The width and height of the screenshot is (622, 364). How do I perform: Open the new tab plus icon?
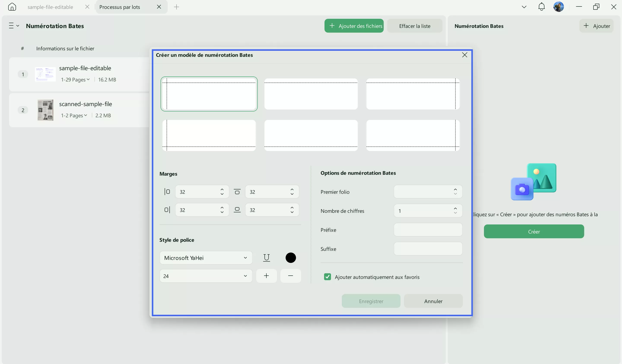point(176,7)
